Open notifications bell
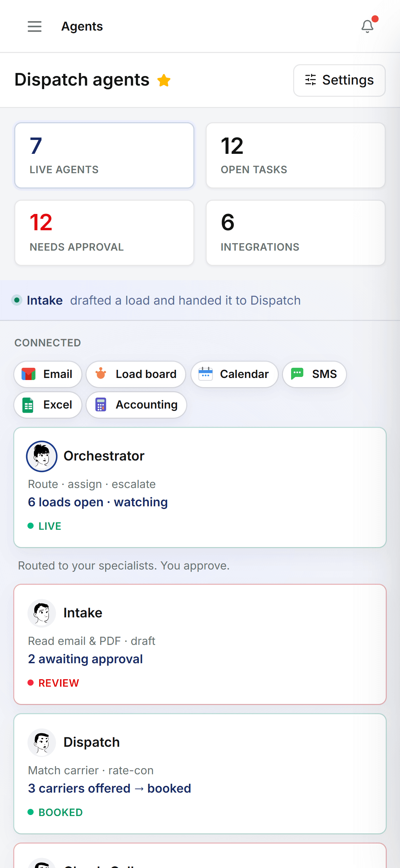This screenshot has height=868, width=400. [x=367, y=26]
